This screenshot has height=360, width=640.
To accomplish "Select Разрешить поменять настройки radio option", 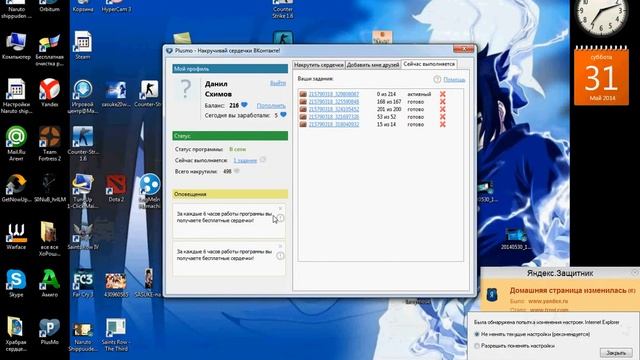I will click(477, 346).
